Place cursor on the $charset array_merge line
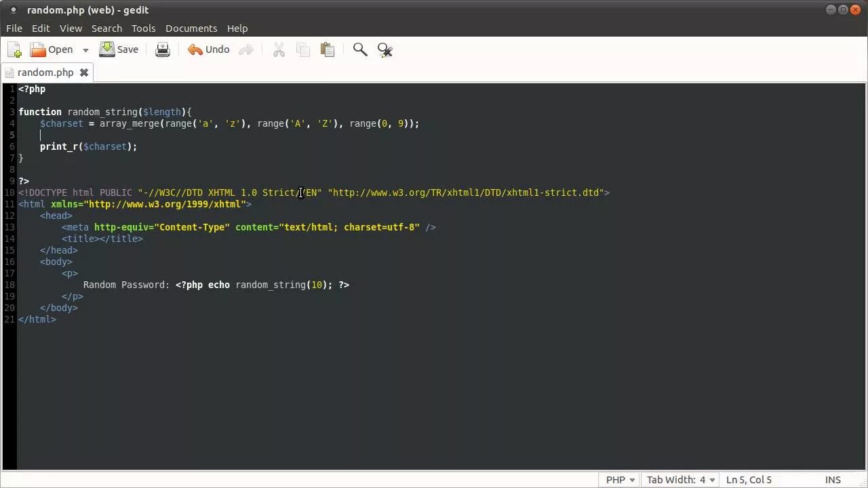Image resolution: width=868 pixels, height=488 pixels. coord(229,123)
